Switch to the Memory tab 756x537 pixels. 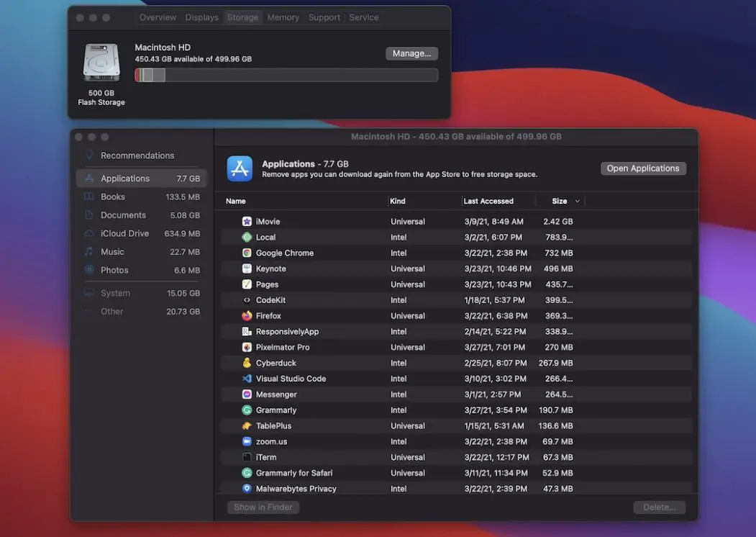click(283, 17)
